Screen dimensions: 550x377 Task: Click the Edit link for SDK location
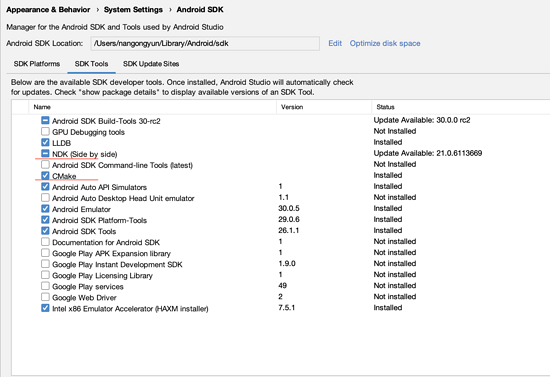point(335,43)
